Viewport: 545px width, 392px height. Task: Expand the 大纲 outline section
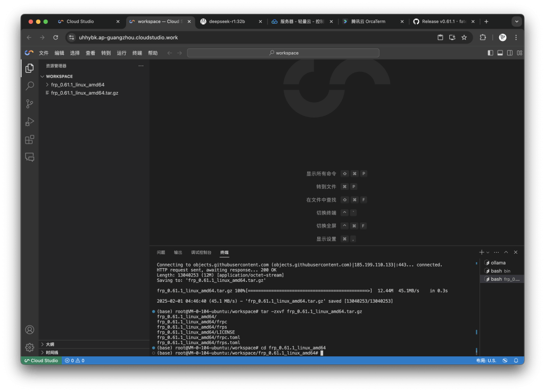[94, 345]
